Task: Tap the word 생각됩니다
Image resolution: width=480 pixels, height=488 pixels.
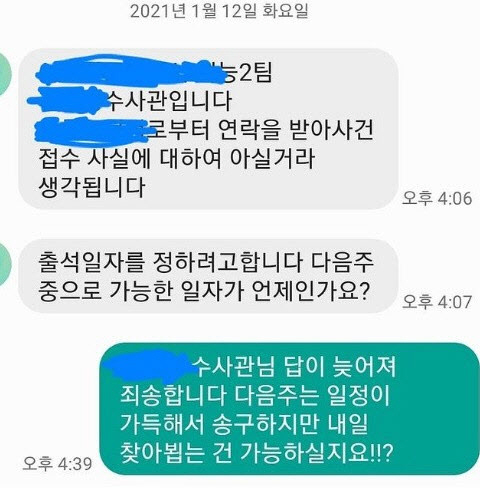Action: pos(92,188)
